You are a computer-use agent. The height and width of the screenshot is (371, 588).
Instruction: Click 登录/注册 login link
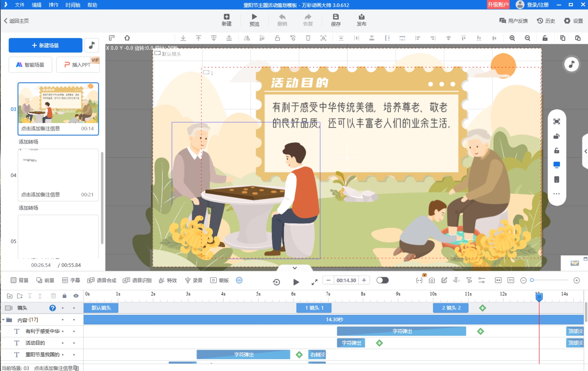pyautogui.click(x=538, y=5)
